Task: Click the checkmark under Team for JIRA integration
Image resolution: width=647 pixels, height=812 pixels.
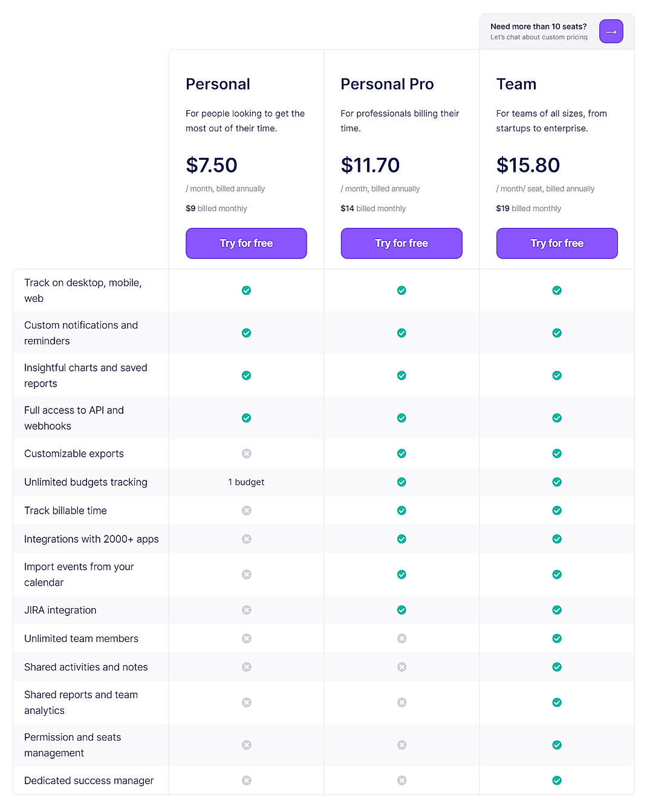Action: [556, 610]
